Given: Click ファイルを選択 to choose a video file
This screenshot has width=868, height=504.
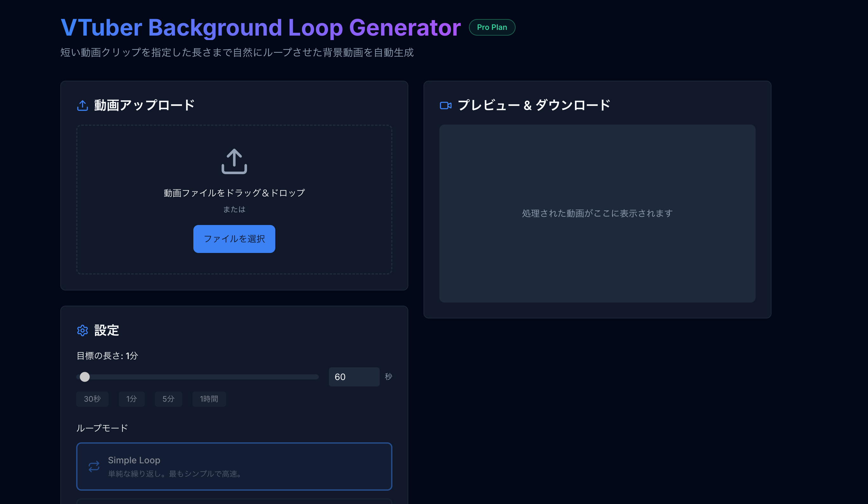Looking at the screenshot, I should tap(234, 239).
